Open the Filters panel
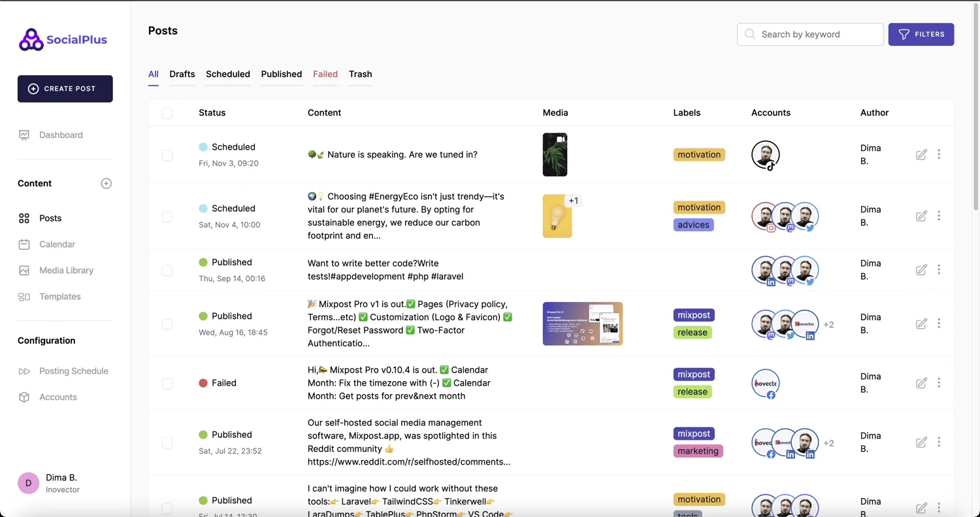 (921, 34)
